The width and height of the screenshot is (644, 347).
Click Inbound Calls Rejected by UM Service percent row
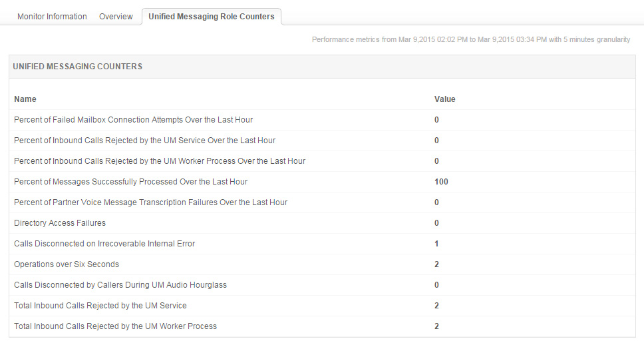pos(144,141)
